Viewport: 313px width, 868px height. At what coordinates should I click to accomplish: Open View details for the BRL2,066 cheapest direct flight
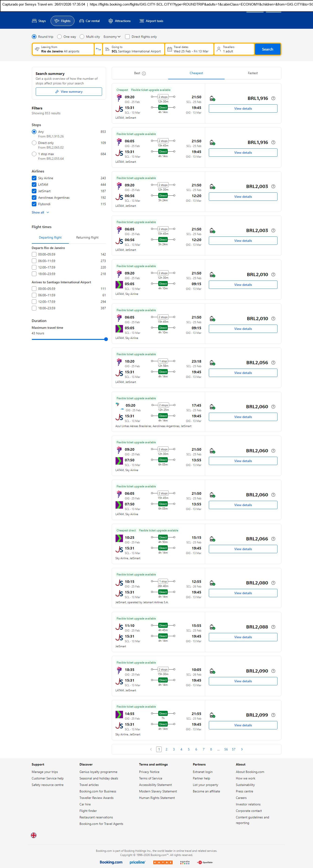pos(243,549)
